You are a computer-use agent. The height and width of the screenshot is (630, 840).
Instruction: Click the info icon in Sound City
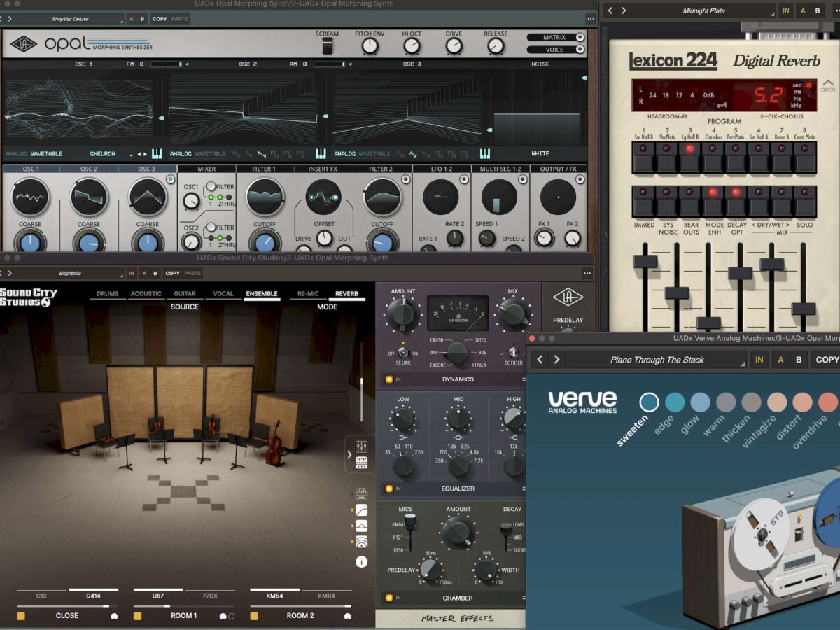(362, 561)
